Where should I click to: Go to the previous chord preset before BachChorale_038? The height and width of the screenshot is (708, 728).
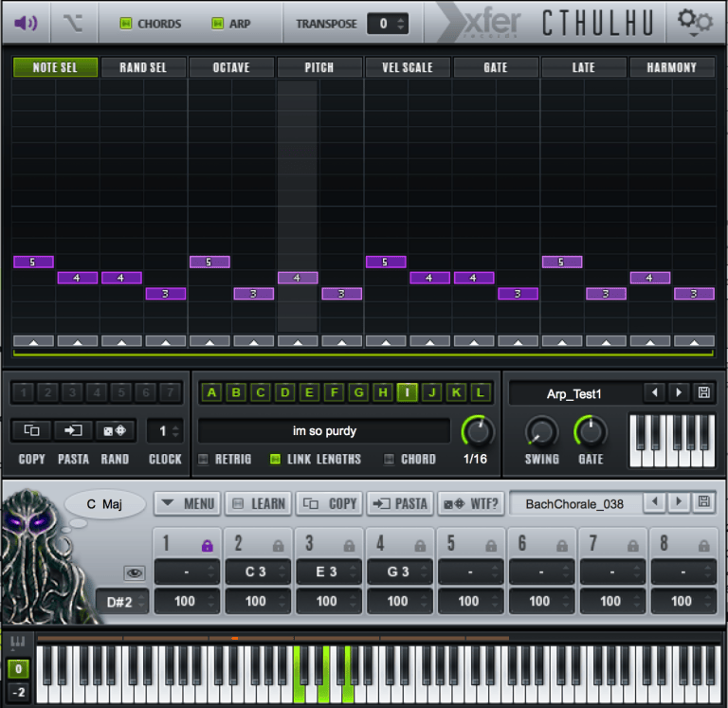[x=655, y=502]
